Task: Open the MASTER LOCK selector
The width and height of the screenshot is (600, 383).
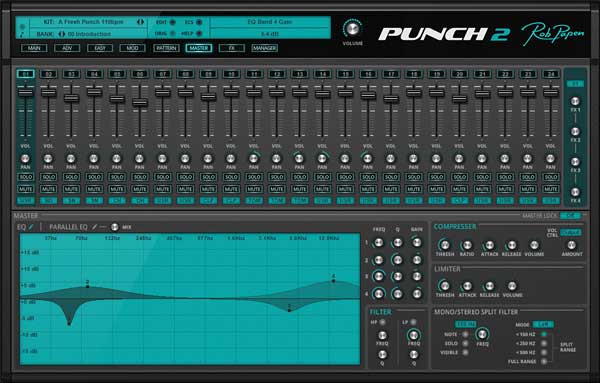Action: click(x=571, y=216)
